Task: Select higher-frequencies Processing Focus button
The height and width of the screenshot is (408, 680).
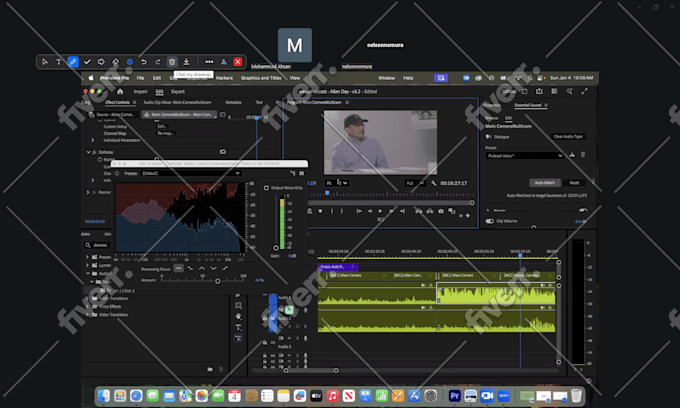Action: (x=225, y=268)
